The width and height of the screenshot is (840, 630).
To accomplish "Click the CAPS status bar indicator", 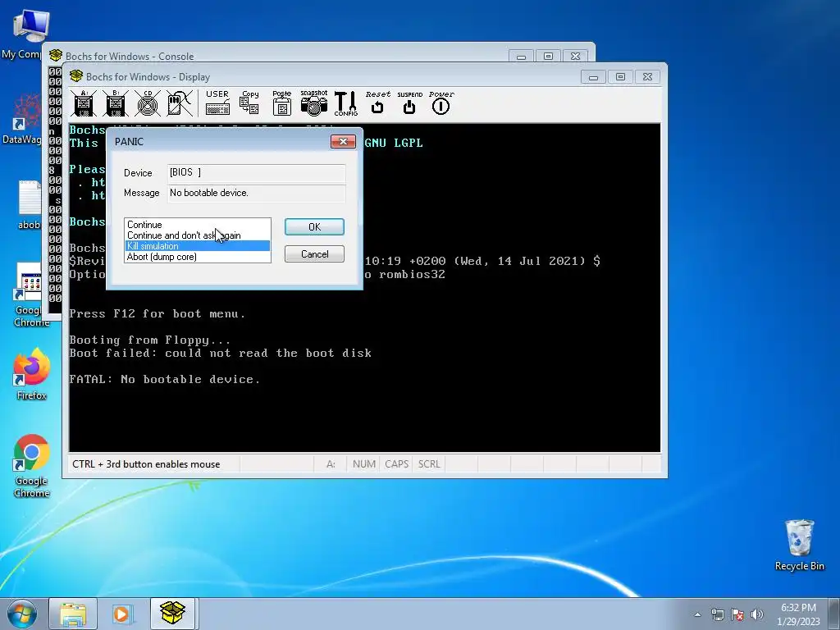I will click(396, 464).
